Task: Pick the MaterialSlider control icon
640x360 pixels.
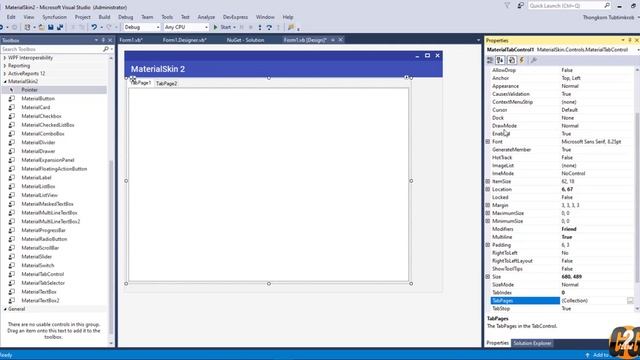Action: (x=12, y=256)
